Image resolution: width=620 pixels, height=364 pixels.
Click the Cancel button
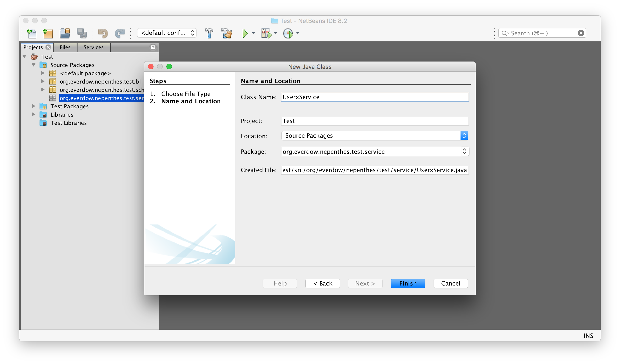point(451,283)
